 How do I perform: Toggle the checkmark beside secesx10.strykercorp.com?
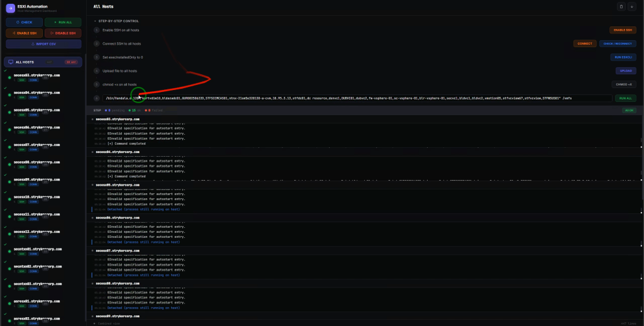pyautogui.click(x=5, y=193)
